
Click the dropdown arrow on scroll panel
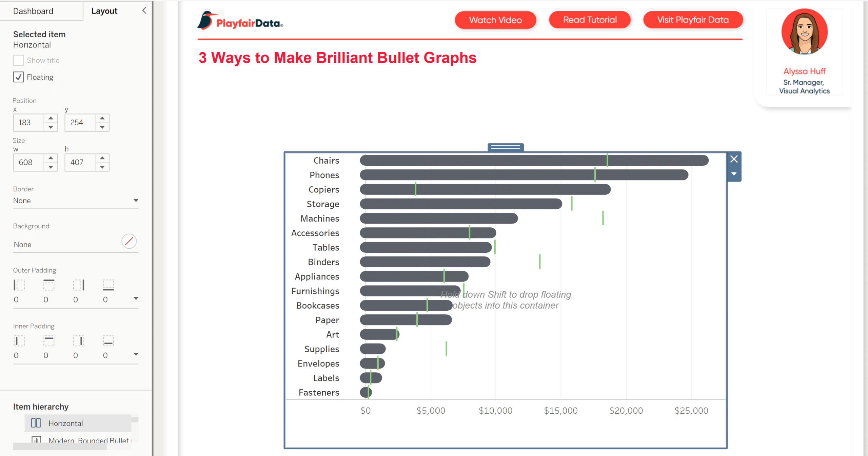pyautogui.click(x=735, y=174)
